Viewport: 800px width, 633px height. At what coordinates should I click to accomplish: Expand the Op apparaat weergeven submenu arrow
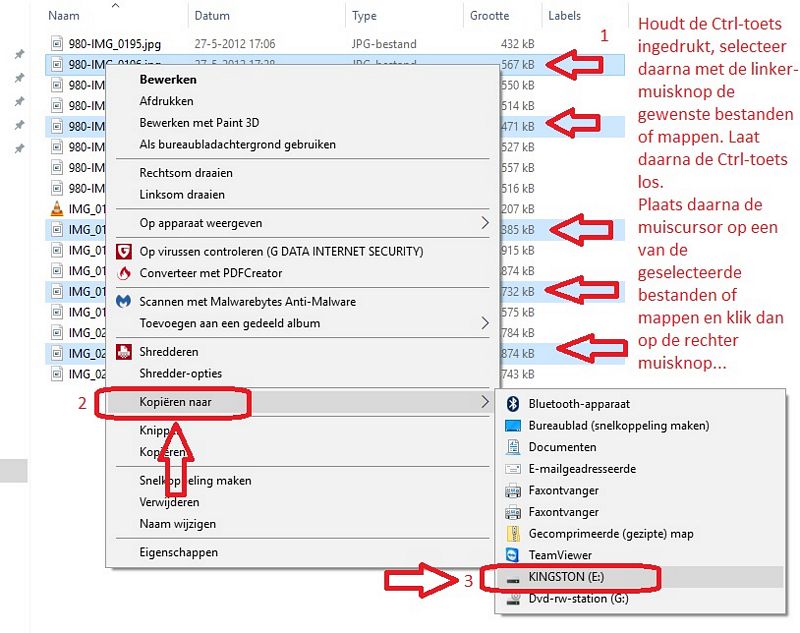(484, 223)
